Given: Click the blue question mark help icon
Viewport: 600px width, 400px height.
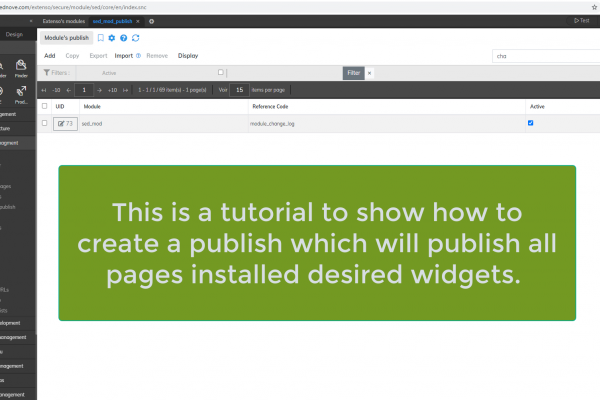Looking at the screenshot, I should pyautogui.click(x=124, y=38).
